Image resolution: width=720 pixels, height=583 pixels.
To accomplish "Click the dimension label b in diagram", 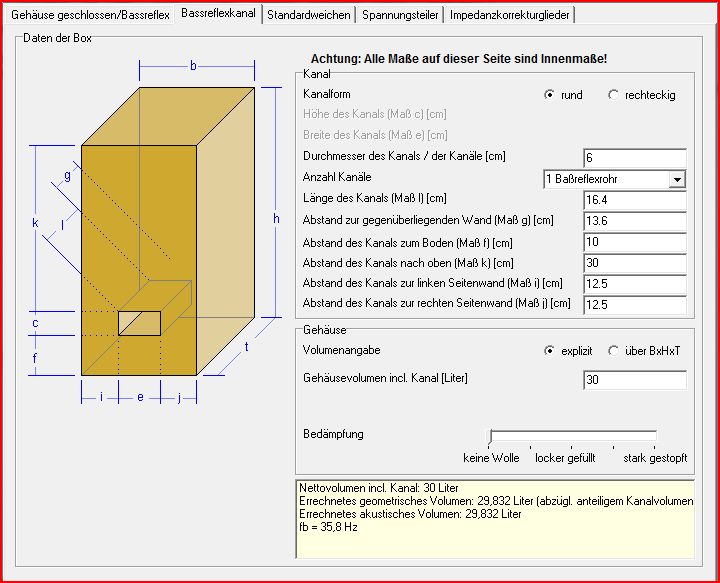I will (193, 66).
